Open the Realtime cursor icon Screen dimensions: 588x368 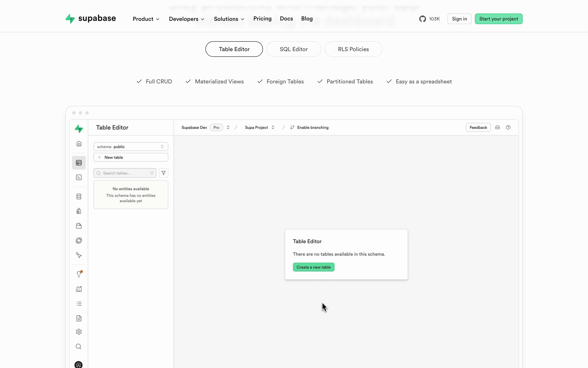point(79,255)
